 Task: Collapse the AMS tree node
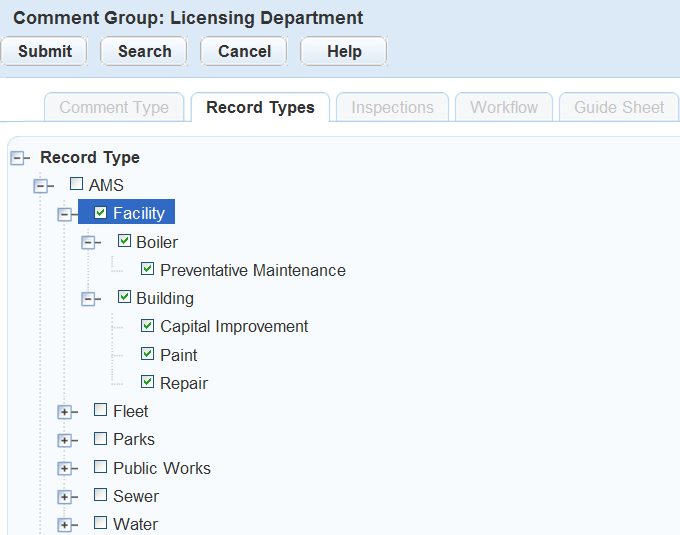41,186
